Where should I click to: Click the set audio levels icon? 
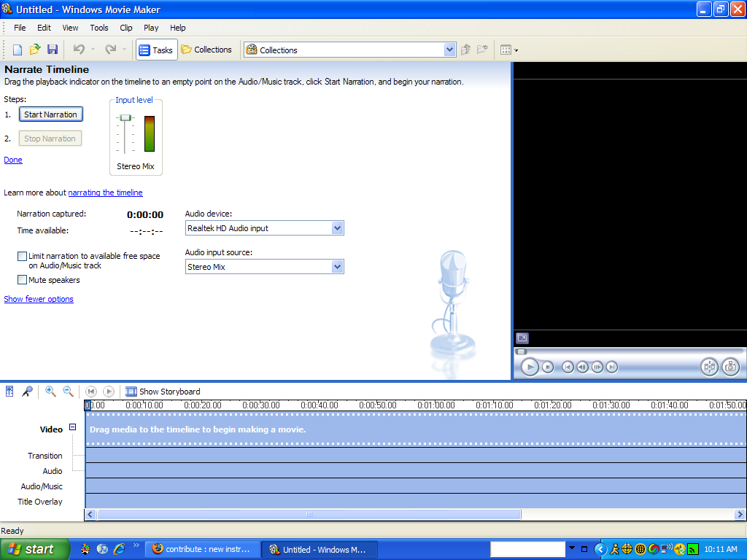[x=9, y=392]
